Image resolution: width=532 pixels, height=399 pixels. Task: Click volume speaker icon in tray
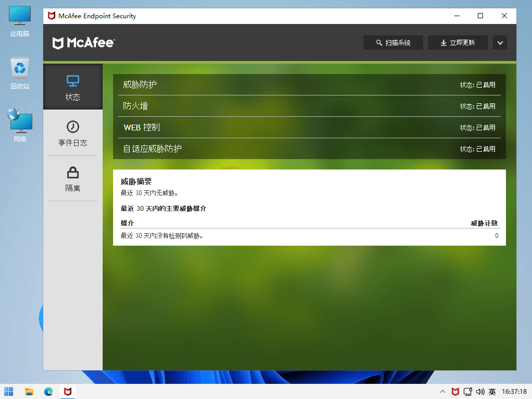coord(480,392)
